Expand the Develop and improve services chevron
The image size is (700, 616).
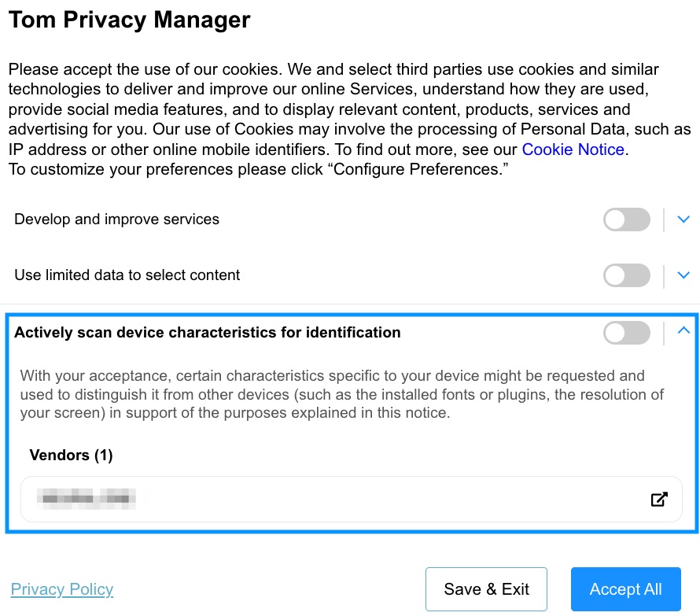[683, 219]
